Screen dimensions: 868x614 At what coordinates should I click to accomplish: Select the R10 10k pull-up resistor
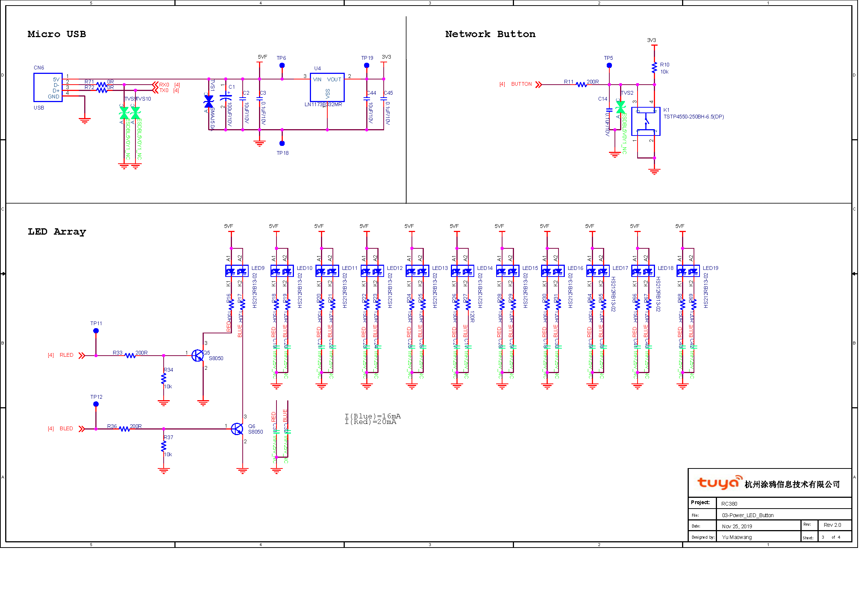point(654,68)
